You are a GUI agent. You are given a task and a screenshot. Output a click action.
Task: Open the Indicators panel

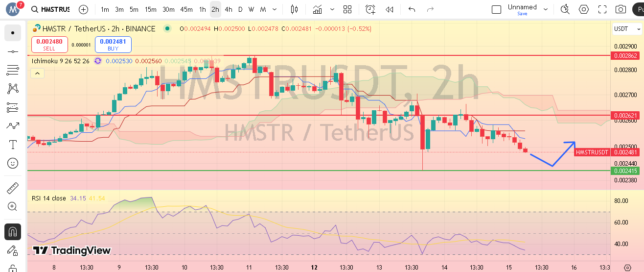pos(318,9)
